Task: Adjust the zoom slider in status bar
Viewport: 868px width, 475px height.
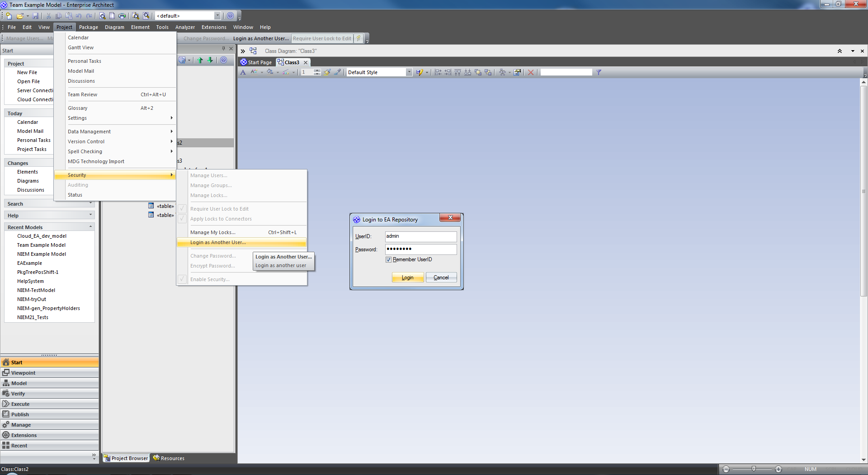Action: tap(754, 469)
